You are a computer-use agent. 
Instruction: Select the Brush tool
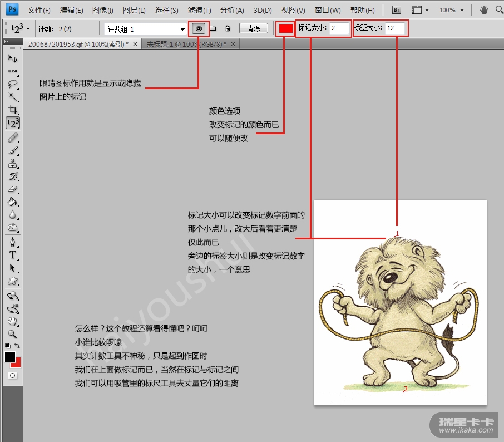click(x=13, y=150)
